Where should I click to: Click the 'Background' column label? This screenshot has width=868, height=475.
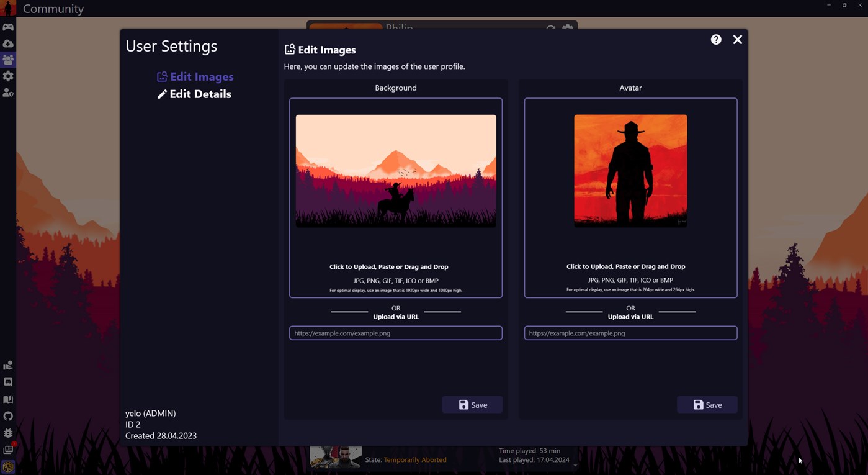[396, 88]
